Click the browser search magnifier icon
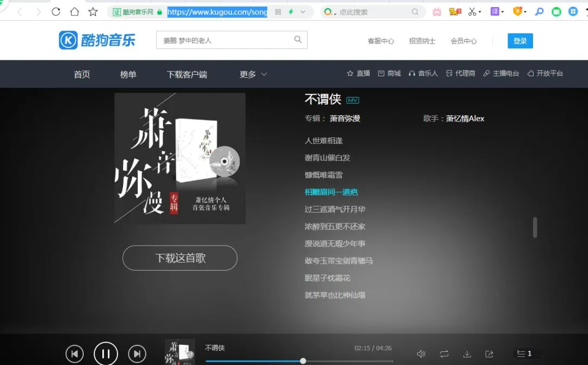The width and height of the screenshot is (588, 365). click(x=415, y=12)
